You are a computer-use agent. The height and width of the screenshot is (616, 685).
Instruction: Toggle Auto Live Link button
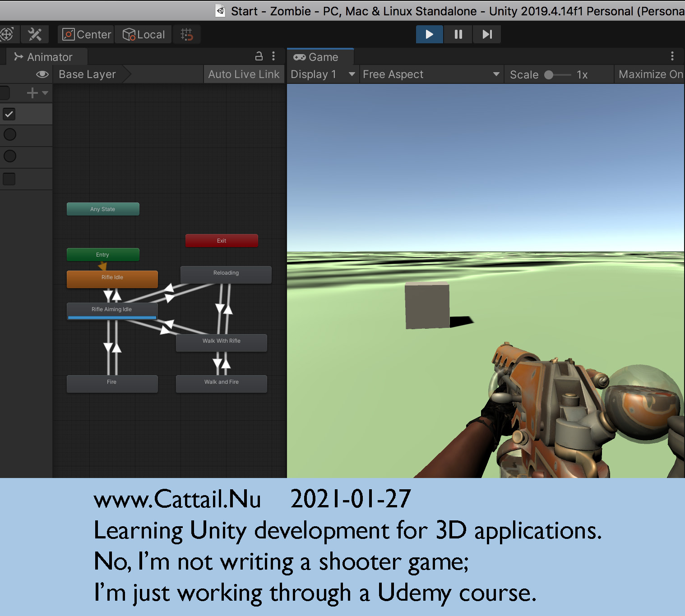pyautogui.click(x=244, y=74)
